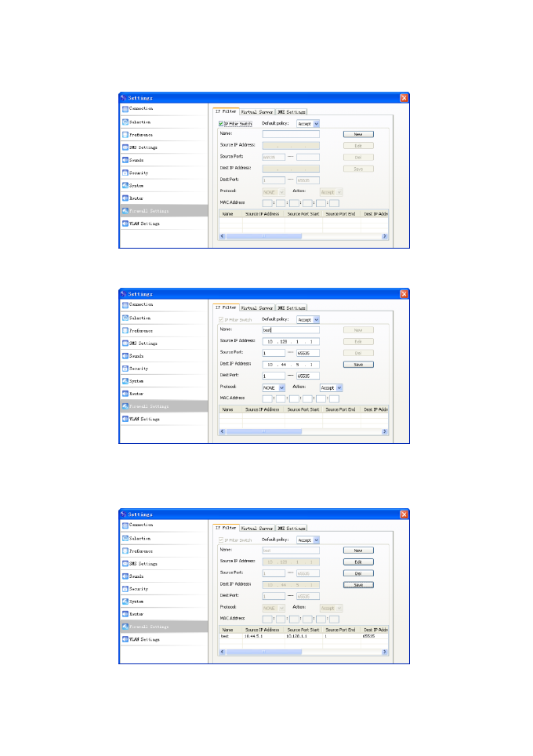
Task: Open Connection icon in window with blank Name field
Action: tap(125, 109)
